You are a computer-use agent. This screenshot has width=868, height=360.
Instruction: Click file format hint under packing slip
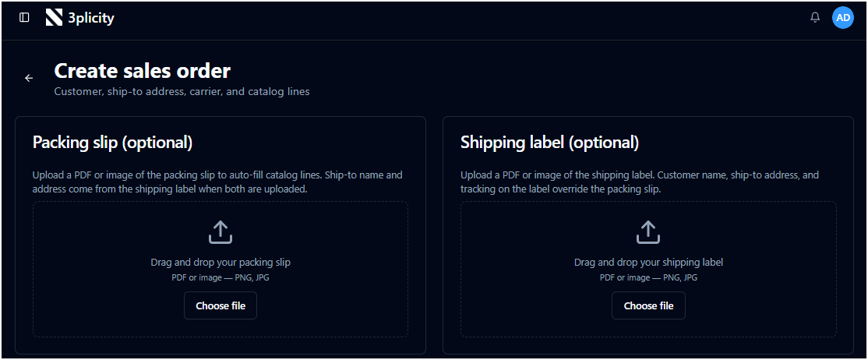point(221,277)
